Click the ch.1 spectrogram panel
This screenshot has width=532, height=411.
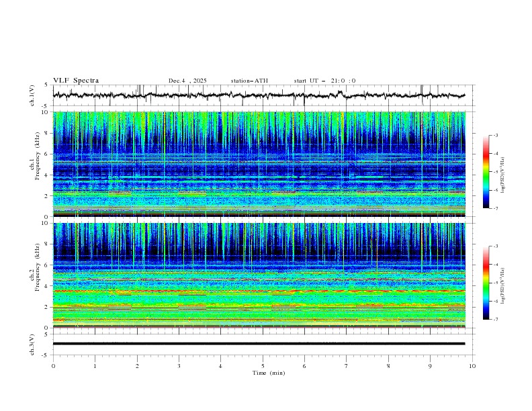coord(259,164)
